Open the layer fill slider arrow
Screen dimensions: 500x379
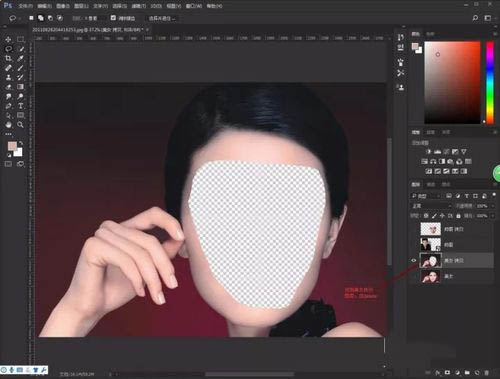tap(492, 216)
